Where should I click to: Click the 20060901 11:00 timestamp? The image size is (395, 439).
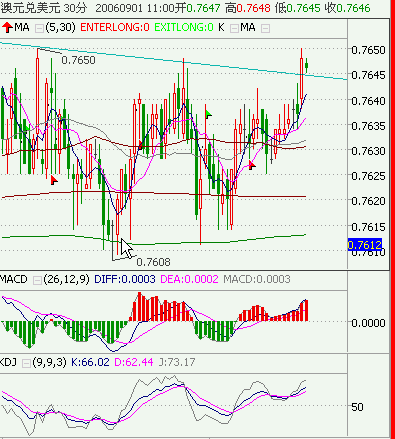click(135, 8)
